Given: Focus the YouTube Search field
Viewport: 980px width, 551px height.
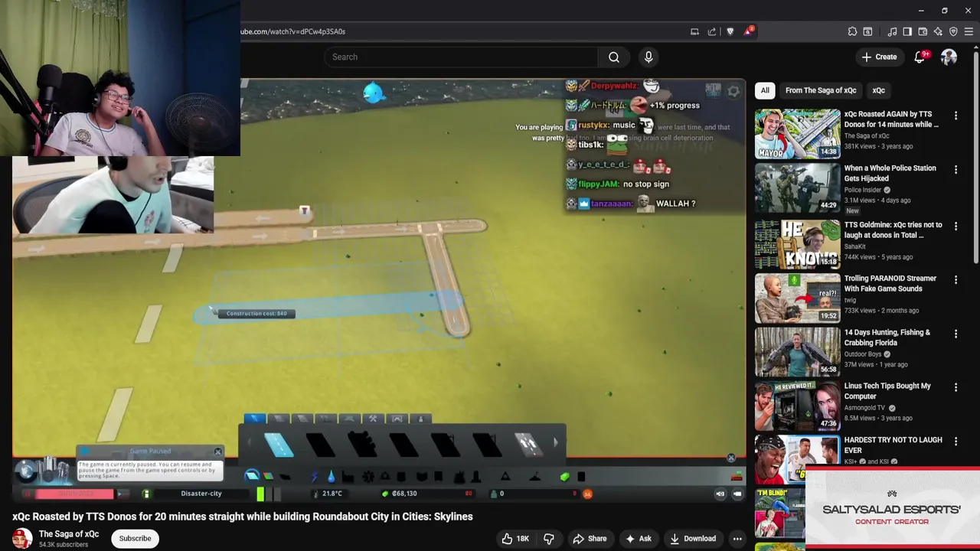Looking at the screenshot, I should (x=462, y=57).
